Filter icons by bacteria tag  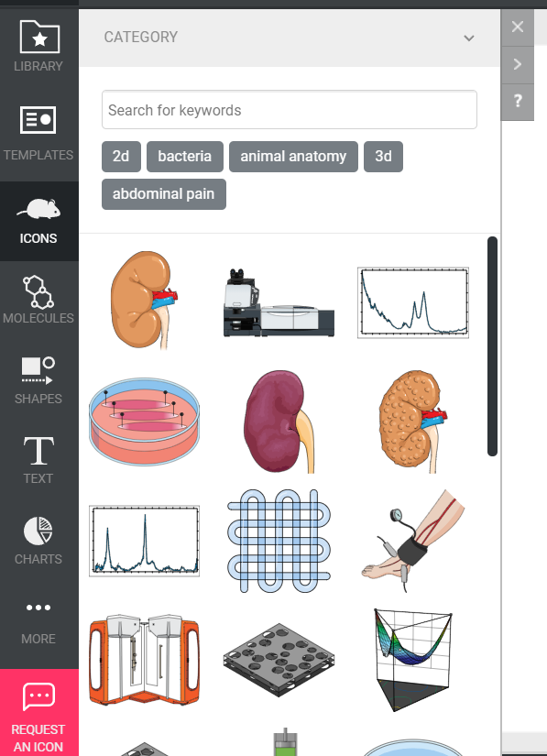coord(185,156)
